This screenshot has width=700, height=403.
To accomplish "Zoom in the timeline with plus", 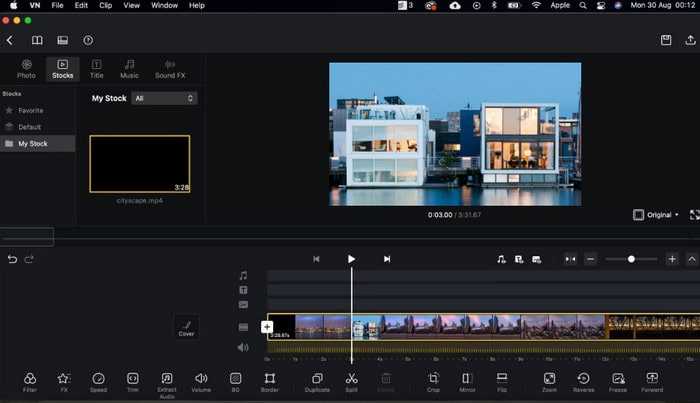I will (672, 259).
